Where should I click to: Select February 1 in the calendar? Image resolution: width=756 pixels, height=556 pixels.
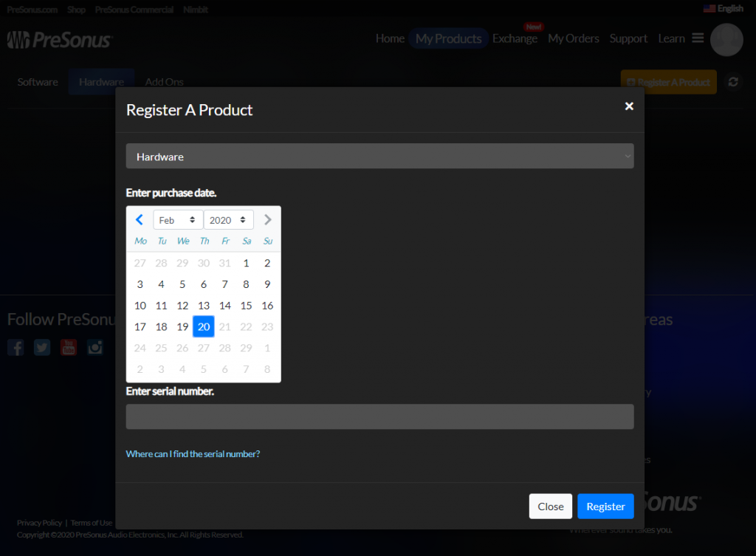pos(246,263)
